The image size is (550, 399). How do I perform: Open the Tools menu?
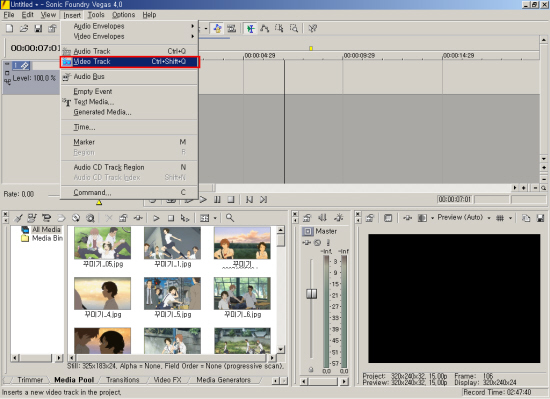(x=96, y=15)
